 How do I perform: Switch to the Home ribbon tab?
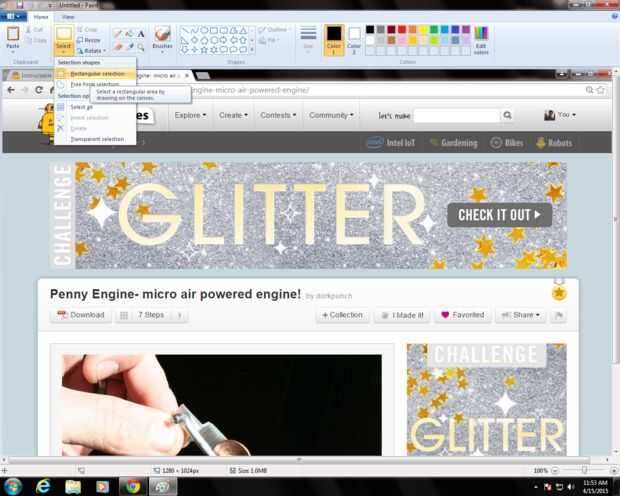[x=41, y=17]
